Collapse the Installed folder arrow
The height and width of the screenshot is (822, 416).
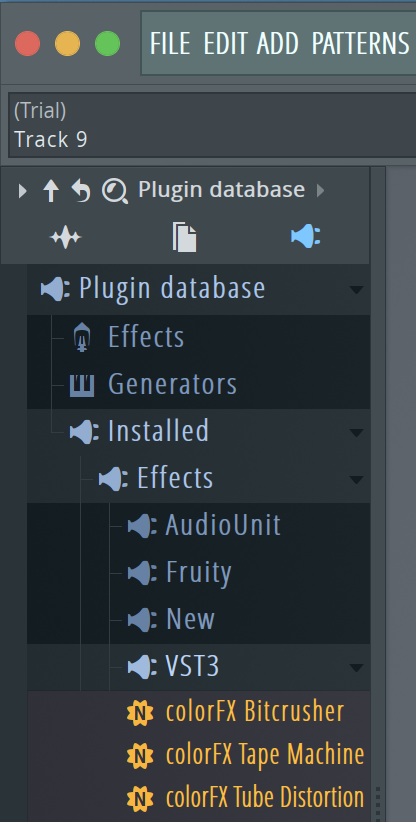point(356,432)
